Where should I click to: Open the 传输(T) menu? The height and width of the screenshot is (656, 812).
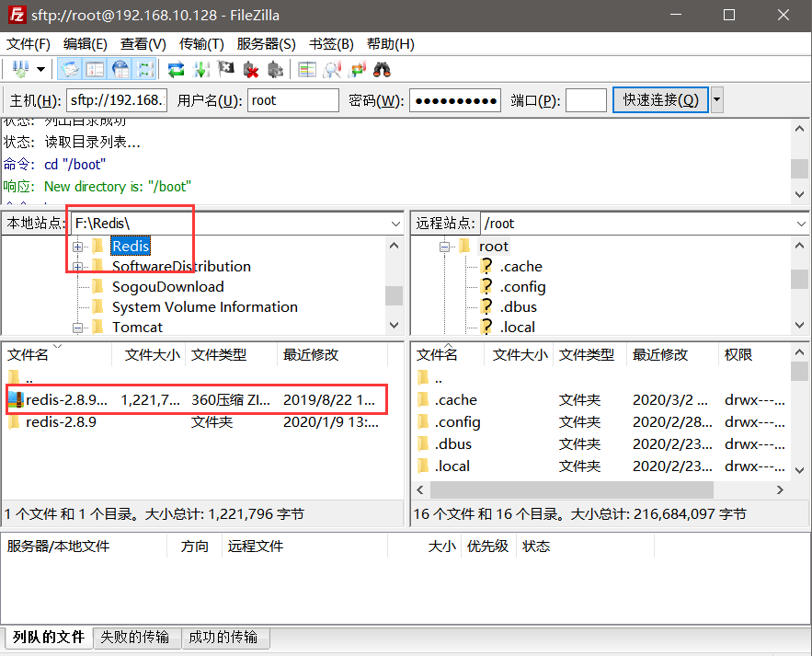click(x=201, y=44)
